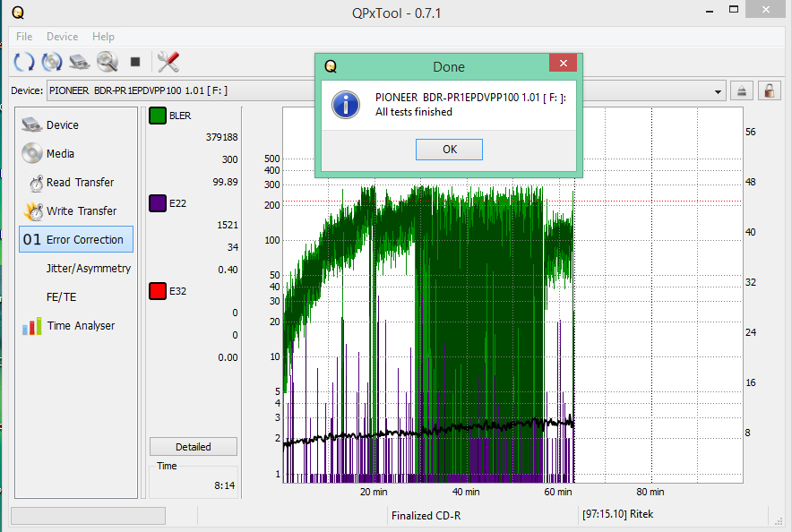Click the drive device toolbar icon

[x=80, y=62]
